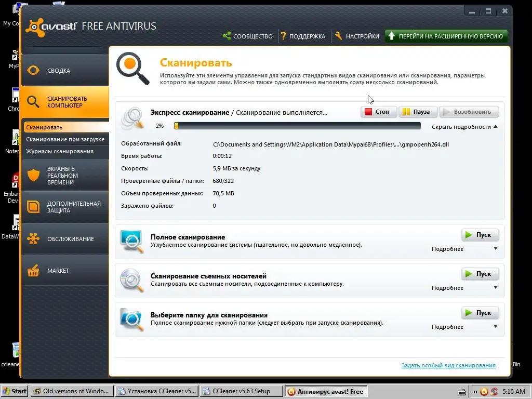Open СООБЩЕСТВО in top menu

[x=248, y=36]
